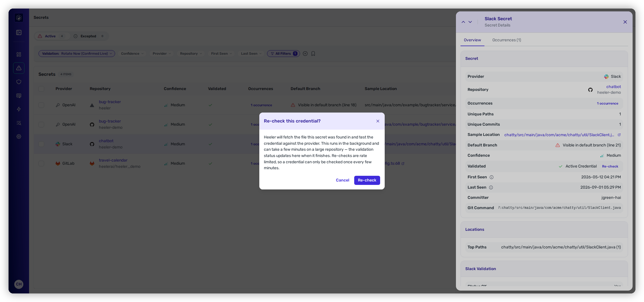Screen dimensions: 644x302
Task: Open the Provider filter dropdown
Action: (162, 54)
